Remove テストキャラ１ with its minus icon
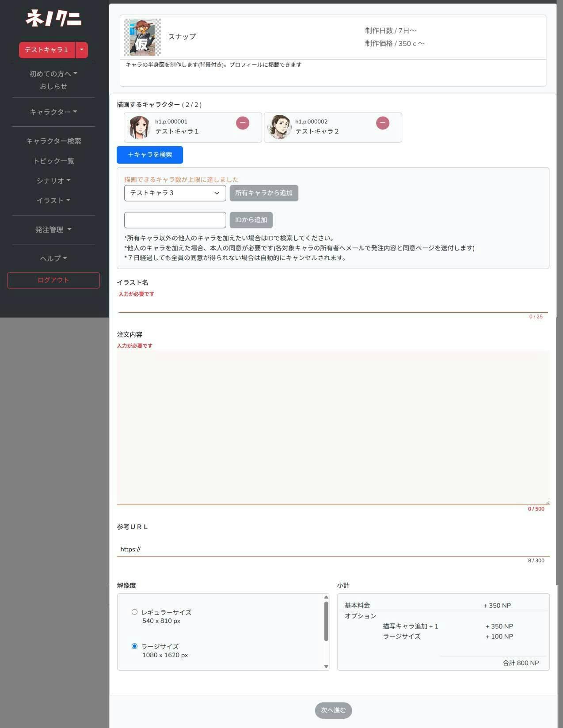The image size is (563, 728). pos(242,123)
